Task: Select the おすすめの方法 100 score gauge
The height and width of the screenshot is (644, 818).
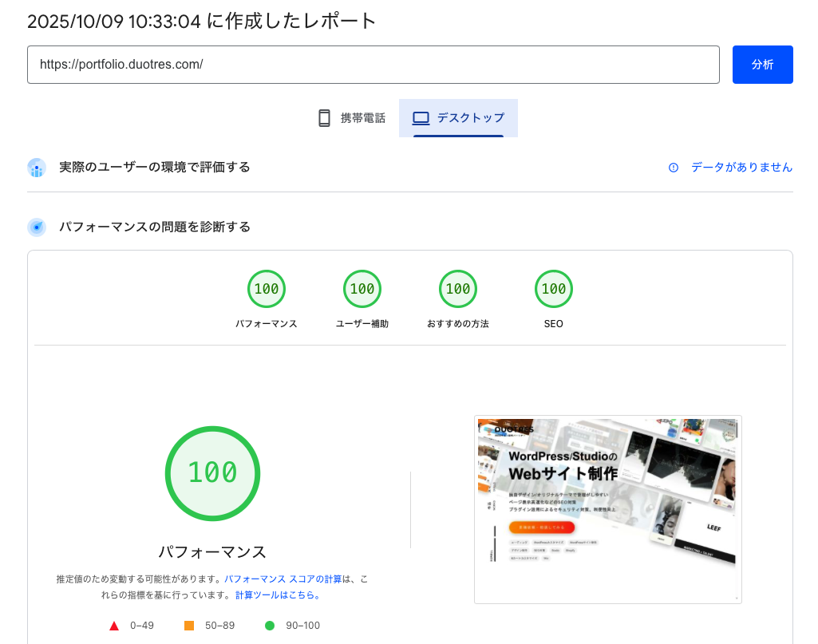Action: click(458, 289)
